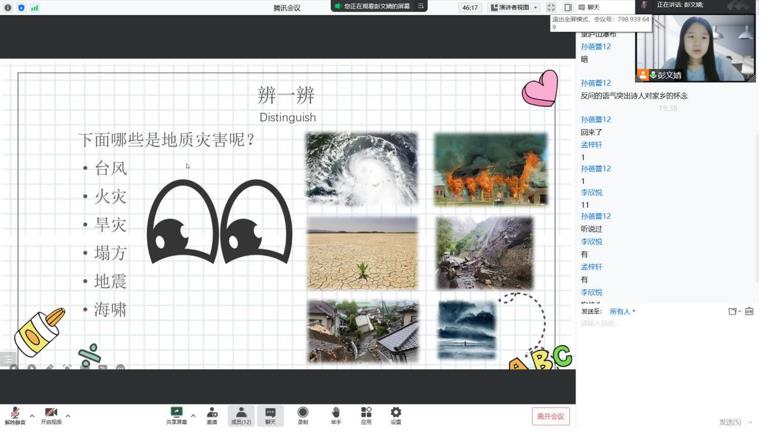Start recording with the 录制 icon
The height and width of the screenshot is (434, 781).
(x=303, y=414)
